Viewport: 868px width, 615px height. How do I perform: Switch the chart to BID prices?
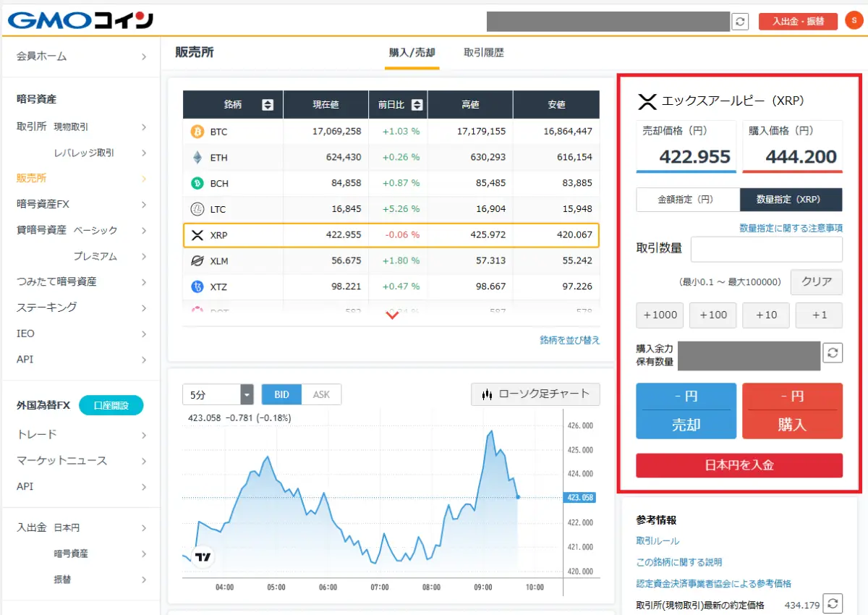[281, 394]
